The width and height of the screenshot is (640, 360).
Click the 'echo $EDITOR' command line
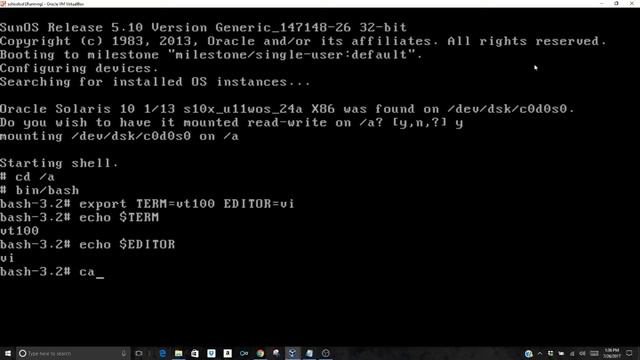(87, 244)
